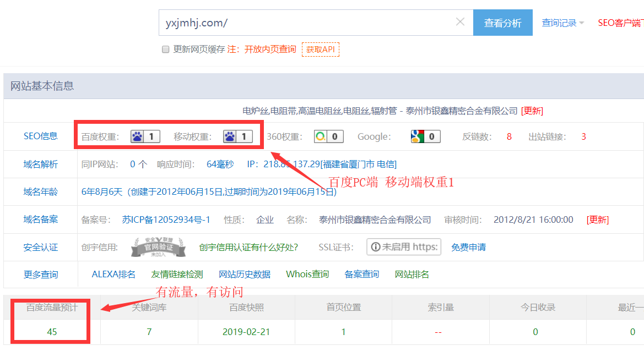Click the 查看分析 button
Viewport: 644px width, 351px height.
point(503,23)
